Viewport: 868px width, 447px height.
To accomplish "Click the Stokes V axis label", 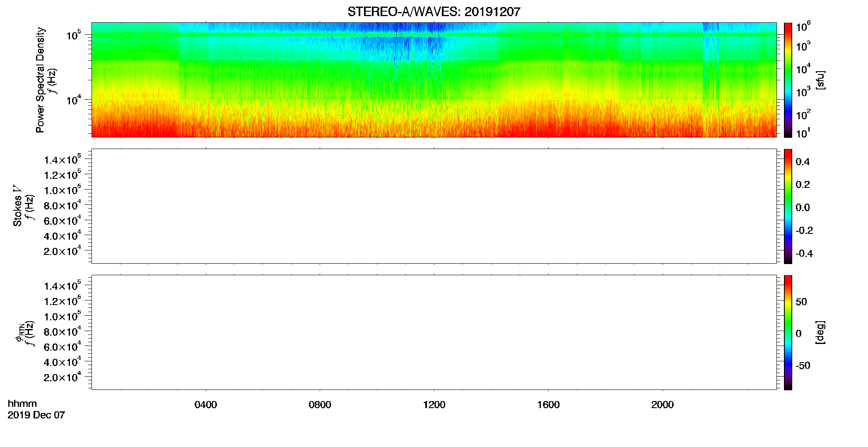I will click(x=17, y=206).
